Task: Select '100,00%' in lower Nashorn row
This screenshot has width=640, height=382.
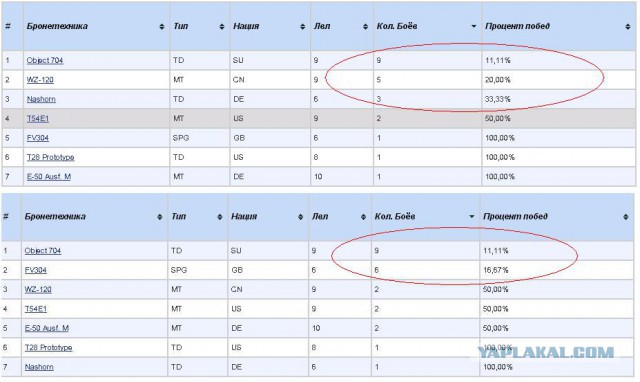Action: coord(498,367)
